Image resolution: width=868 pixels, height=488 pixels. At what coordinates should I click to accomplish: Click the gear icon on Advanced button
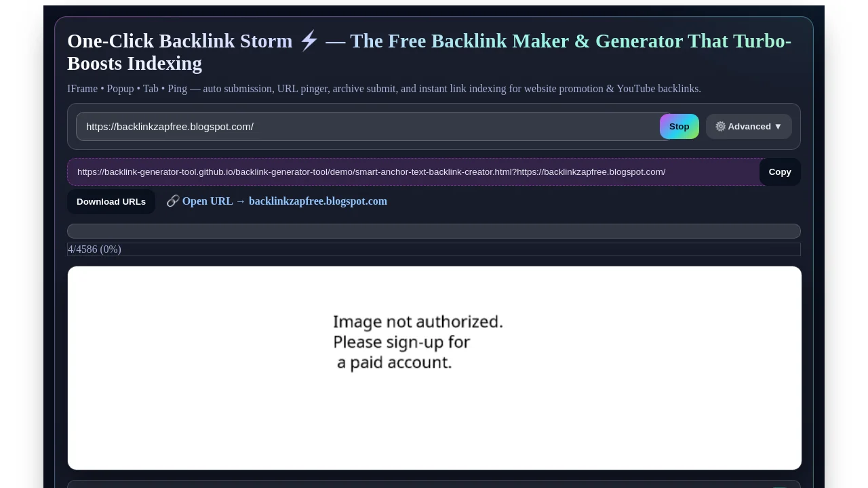point(720,127)
